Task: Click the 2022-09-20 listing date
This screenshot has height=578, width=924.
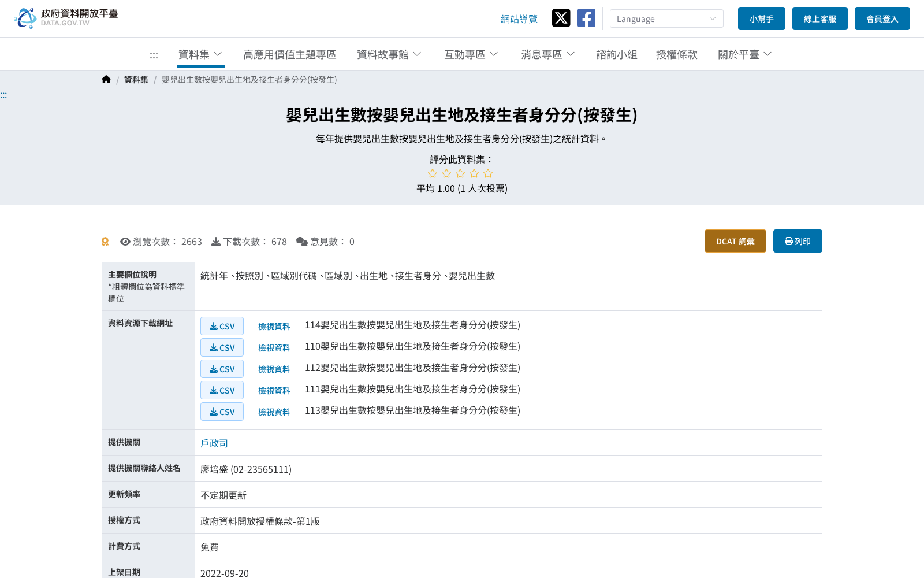Action: [225, 573]
